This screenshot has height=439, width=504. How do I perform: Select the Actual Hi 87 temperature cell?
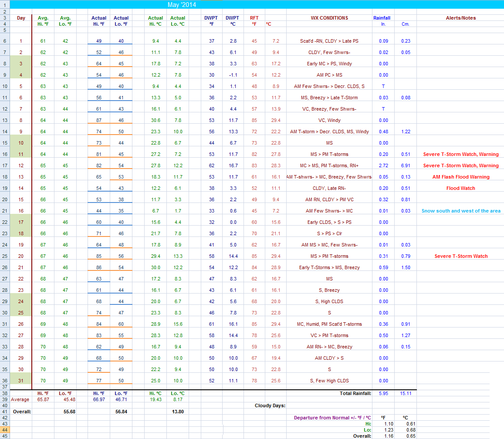[99, 120]
